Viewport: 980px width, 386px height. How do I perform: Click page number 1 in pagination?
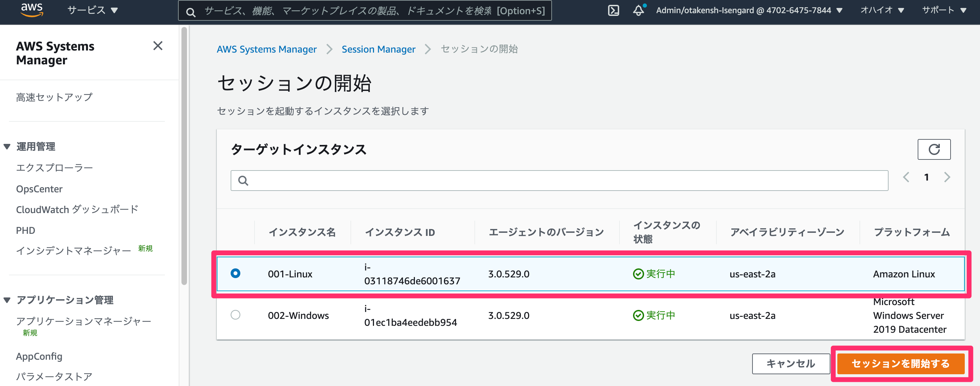926,177
